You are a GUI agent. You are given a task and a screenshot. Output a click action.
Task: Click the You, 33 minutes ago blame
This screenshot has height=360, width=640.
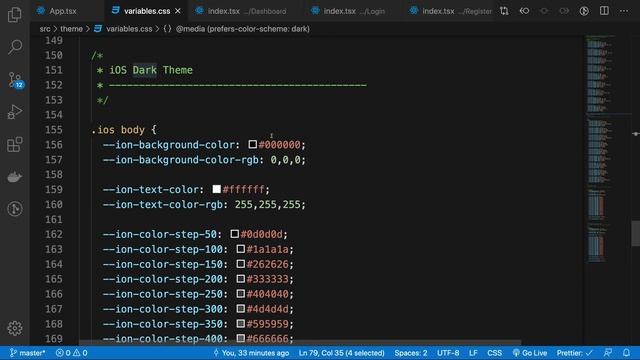[251, 353]
